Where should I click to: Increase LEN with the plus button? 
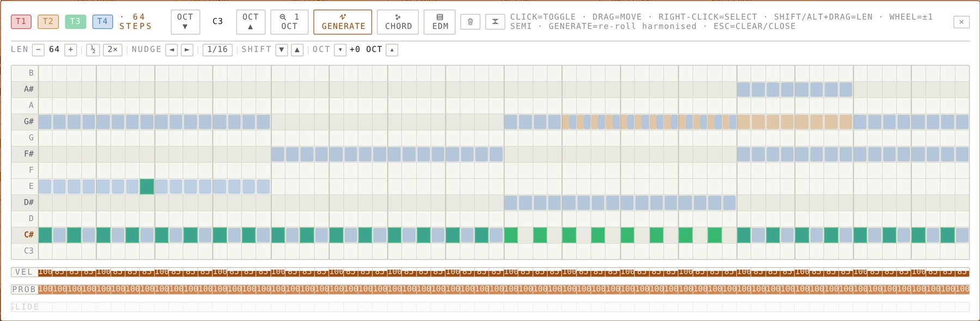point(71,50)
